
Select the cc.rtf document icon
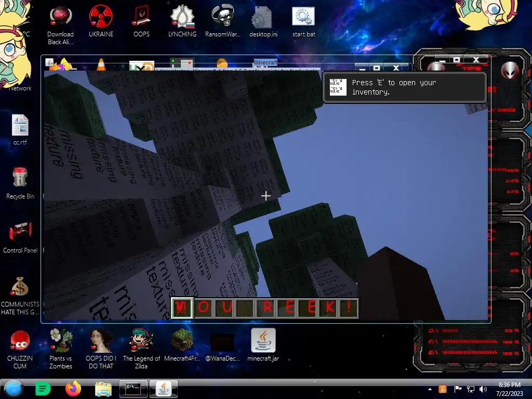click(20, 130)
